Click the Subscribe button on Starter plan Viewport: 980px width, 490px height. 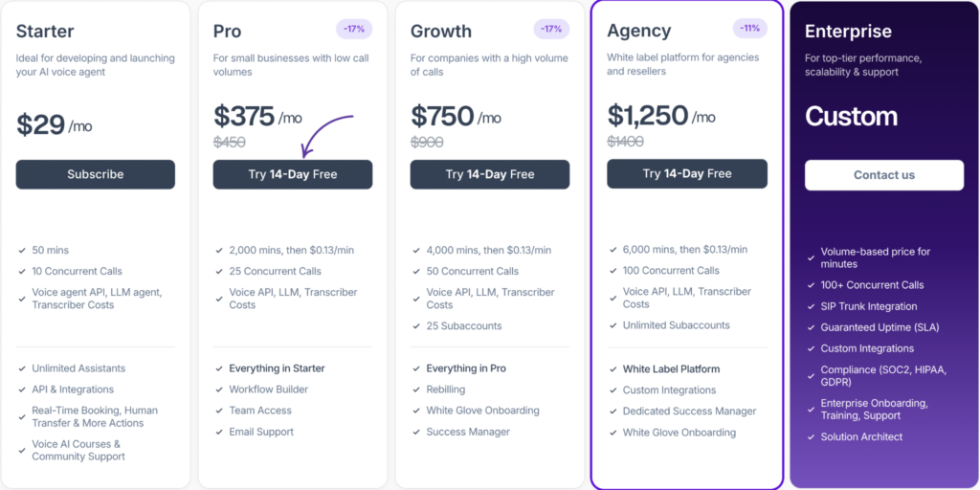pos(95,174)
